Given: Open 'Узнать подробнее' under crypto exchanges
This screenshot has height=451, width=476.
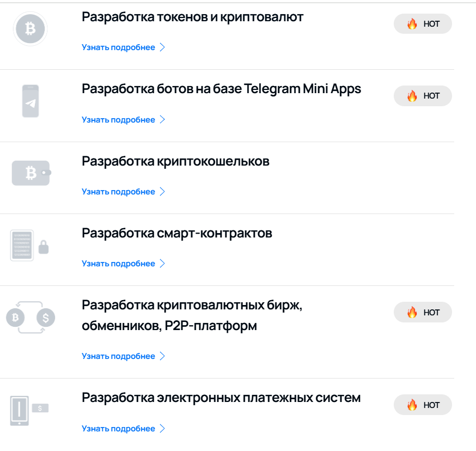Looking at the screenshot, I should [x=123, y=356].
